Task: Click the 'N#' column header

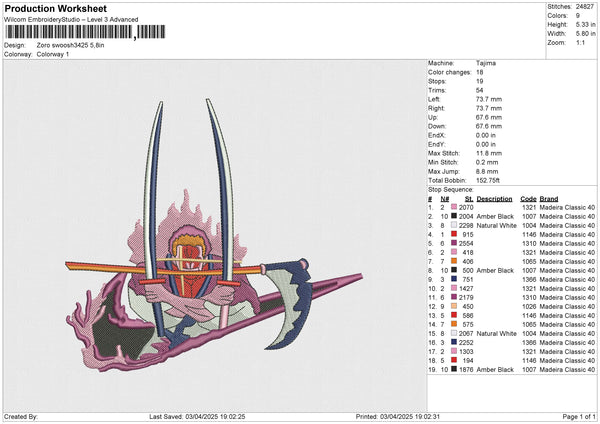Action: 445,199
